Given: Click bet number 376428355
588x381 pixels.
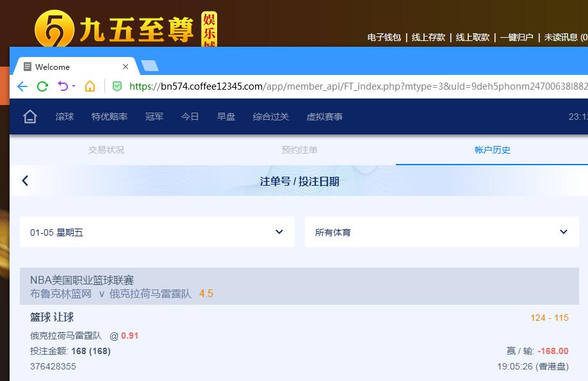Looking at the screenshot, I should coord(53,366).
